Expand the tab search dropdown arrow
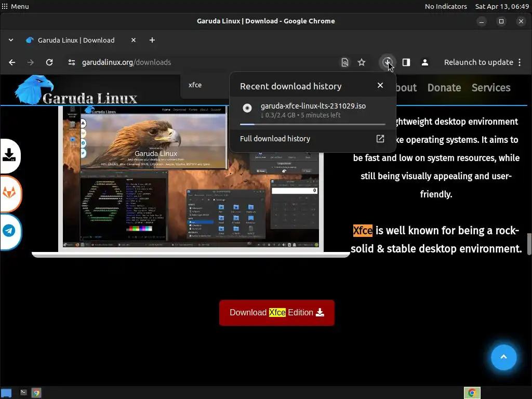Viewport: 532px width, 399px height. (x=11, y=40)
